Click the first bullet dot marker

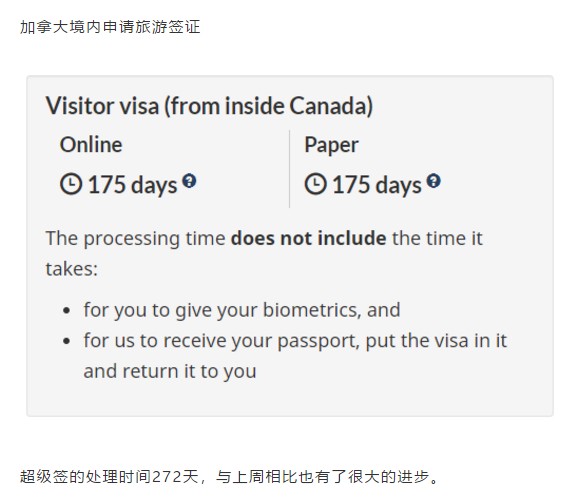tap(66, 311)
